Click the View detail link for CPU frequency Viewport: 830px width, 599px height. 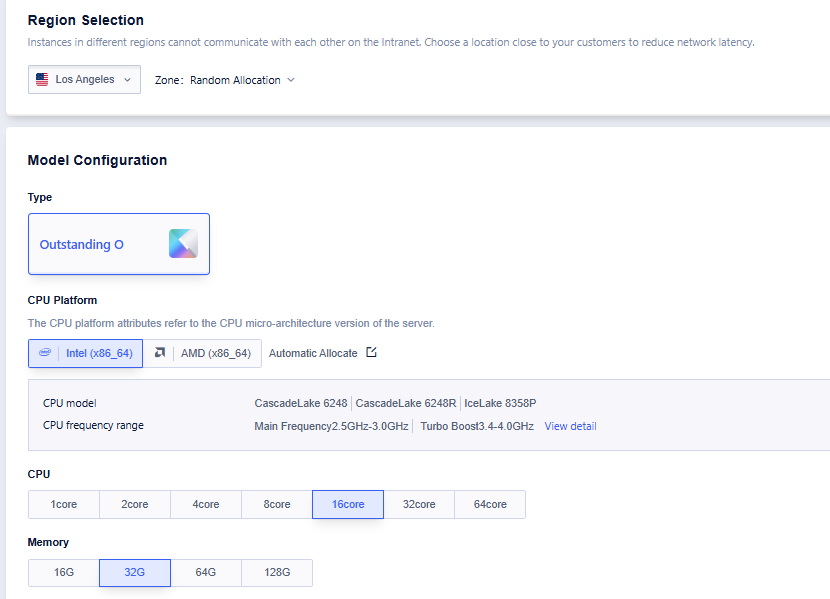570,426
